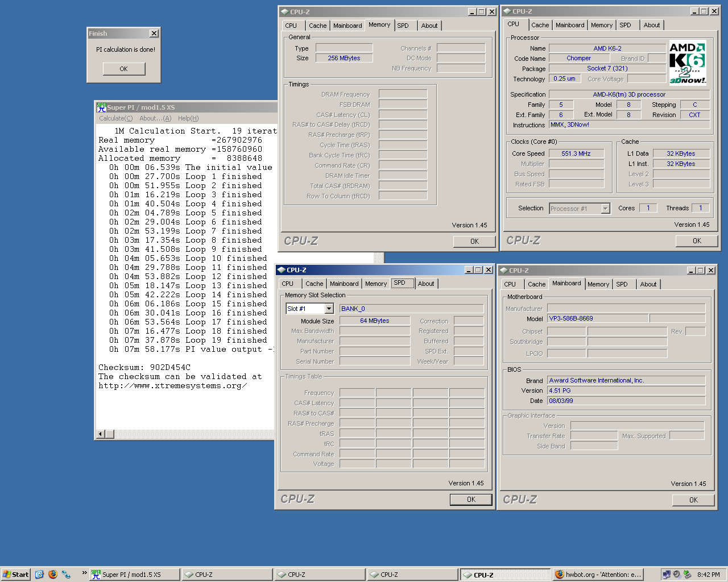Click OK in the Memory CPU-Z window
Image resolution: width=728 pixels, height=582 pixels.
pyautogui.click(x=474, y=242)
